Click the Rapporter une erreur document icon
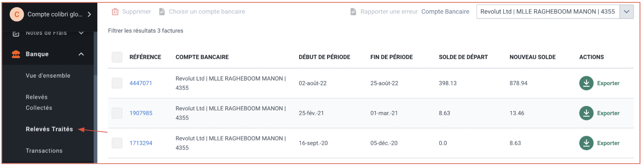 (353, 12)
